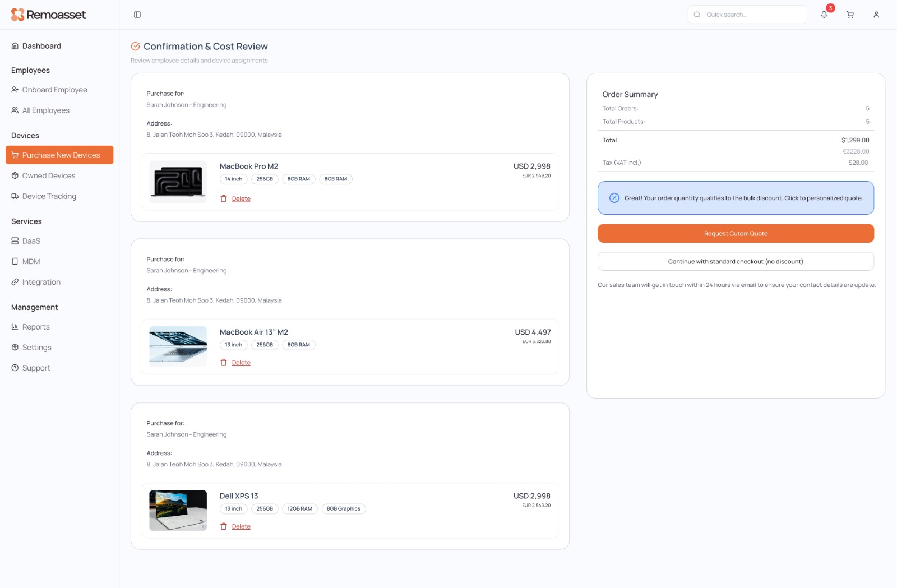Open Owned Devices in sidebar
This screenshot has height=588, width=897.
48,175
